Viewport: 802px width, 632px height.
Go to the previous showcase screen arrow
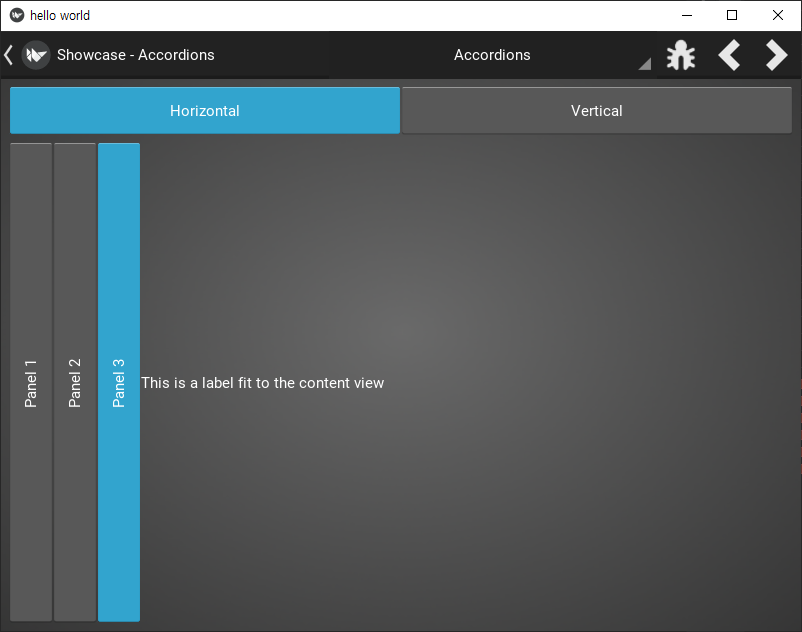coord(729,55)
